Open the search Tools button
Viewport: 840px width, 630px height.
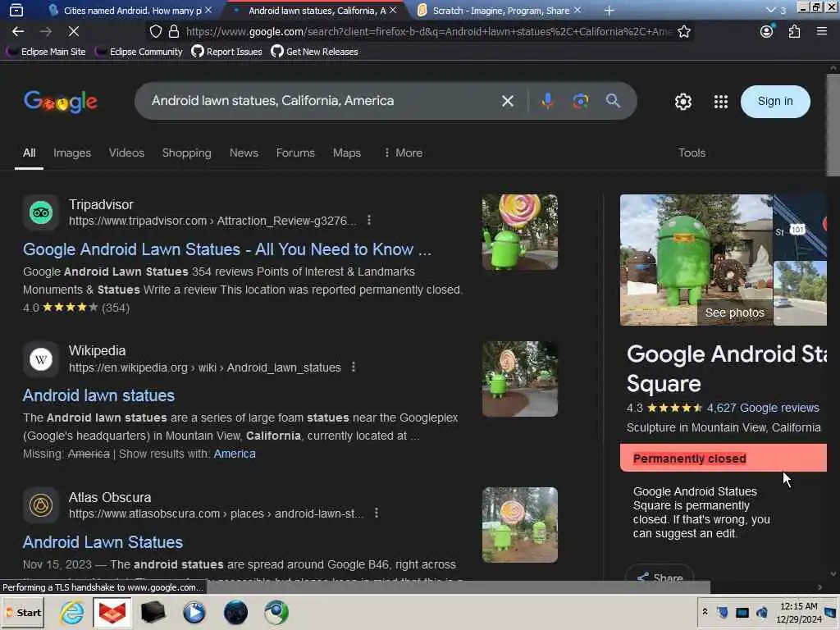(692, 153)
